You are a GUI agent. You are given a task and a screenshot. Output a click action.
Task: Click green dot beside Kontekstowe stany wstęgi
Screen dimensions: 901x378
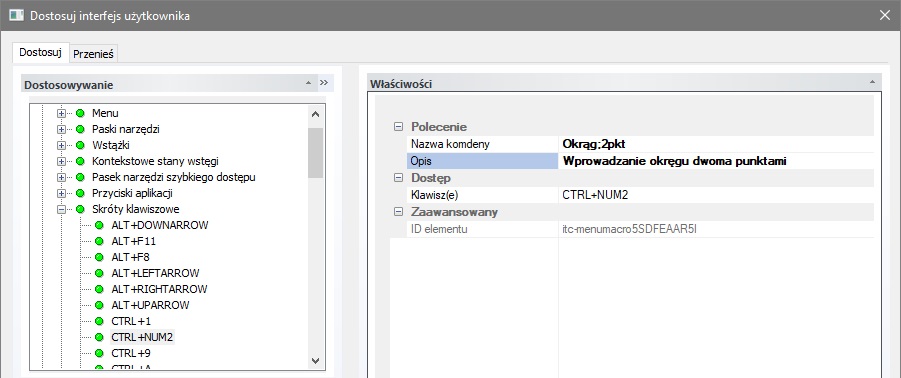pos(80,161)
